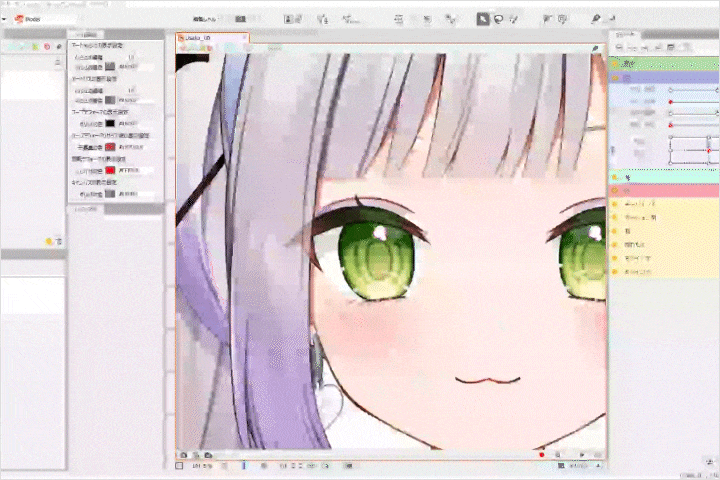Click the icon at the bottom-right window corner
Image resolution: width=720 pixels, height=480 pixels.
(x=711, y=462)
